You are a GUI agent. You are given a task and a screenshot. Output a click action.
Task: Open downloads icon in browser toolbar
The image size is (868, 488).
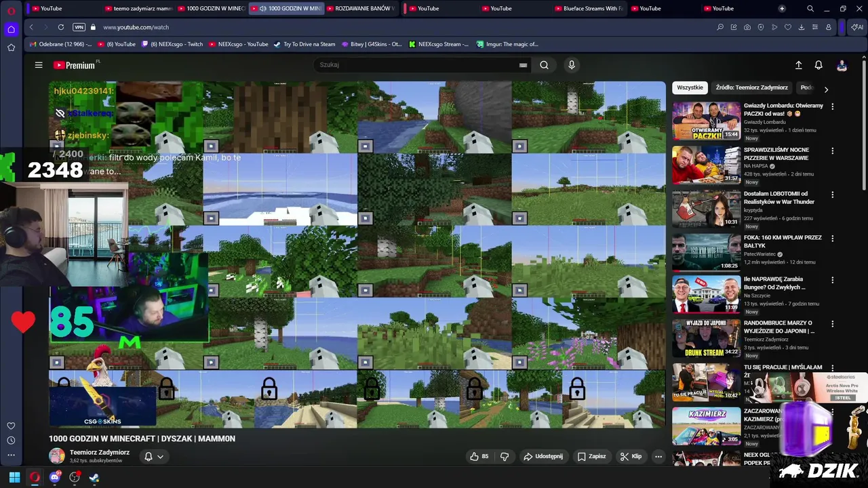point(802,27)
